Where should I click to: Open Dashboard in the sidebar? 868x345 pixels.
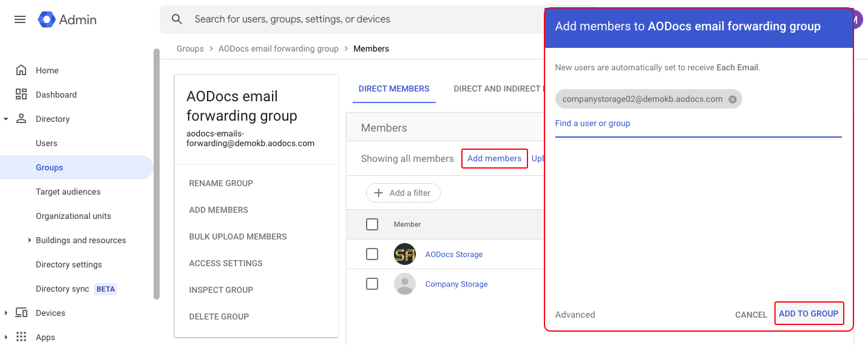pos(56,95)
